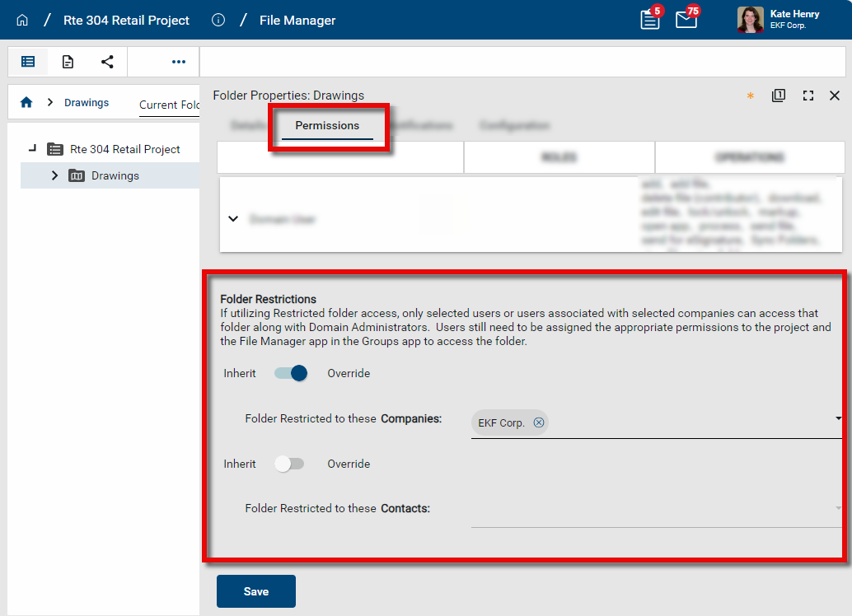Open the Contacts restriction dropdown
Image resolution: width=852 pixels, height=616 pixels.
[838, 508]
